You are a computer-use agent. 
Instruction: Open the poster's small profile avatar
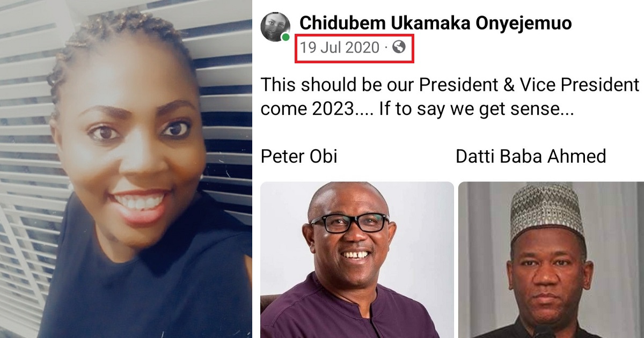coord(275,27)
